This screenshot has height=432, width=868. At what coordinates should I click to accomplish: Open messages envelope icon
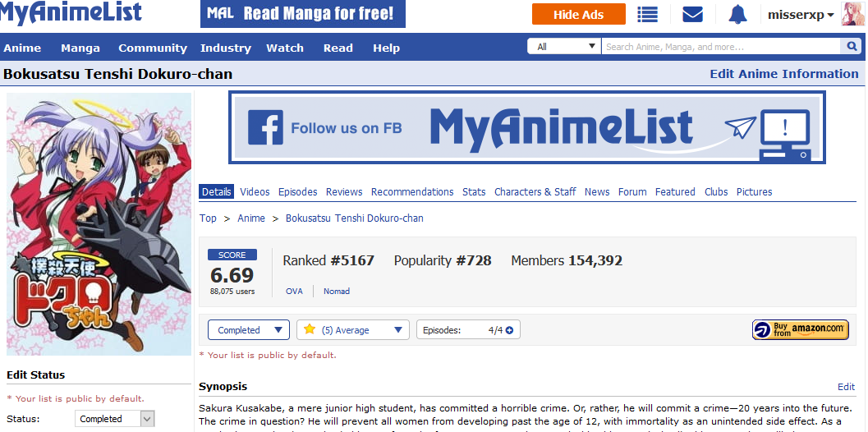point(692,15)
